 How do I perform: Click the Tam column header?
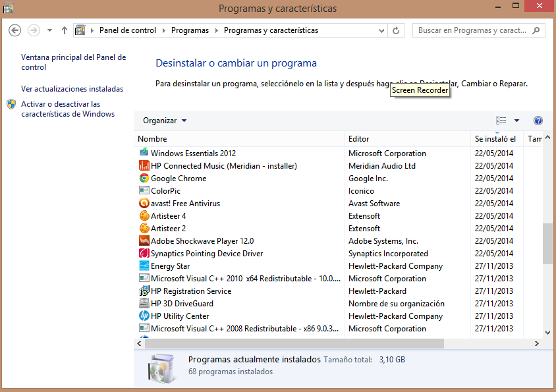(x=534, y=139)
